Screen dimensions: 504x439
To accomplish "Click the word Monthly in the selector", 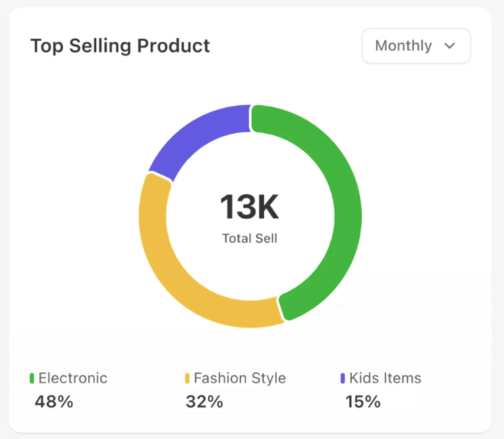I will click(x=403, y=46).
